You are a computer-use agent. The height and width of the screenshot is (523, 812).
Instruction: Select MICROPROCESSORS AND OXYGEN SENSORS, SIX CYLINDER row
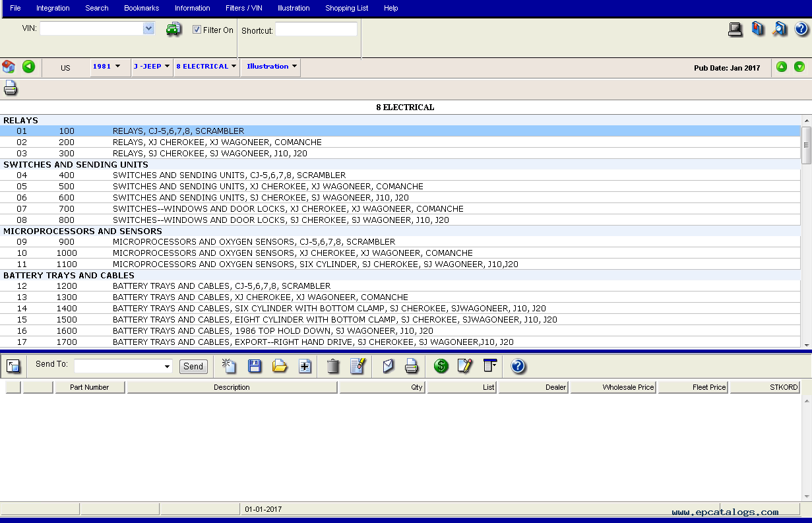pos(400,264)
